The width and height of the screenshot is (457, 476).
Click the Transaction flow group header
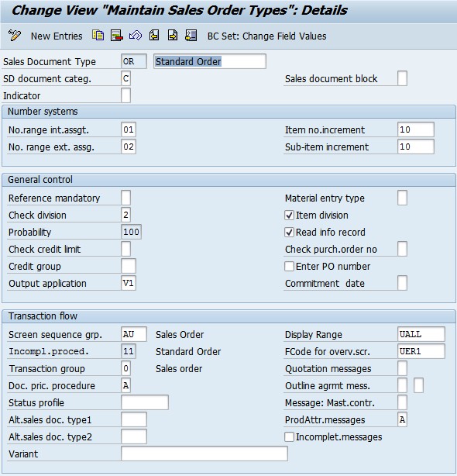[228, 316]
